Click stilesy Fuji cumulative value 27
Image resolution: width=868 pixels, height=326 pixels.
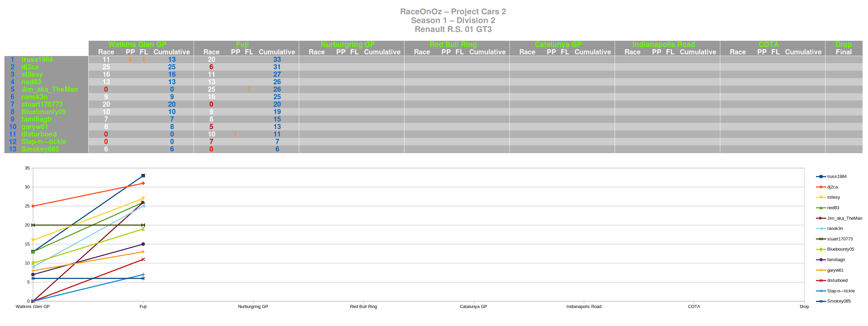click(277, 74)
